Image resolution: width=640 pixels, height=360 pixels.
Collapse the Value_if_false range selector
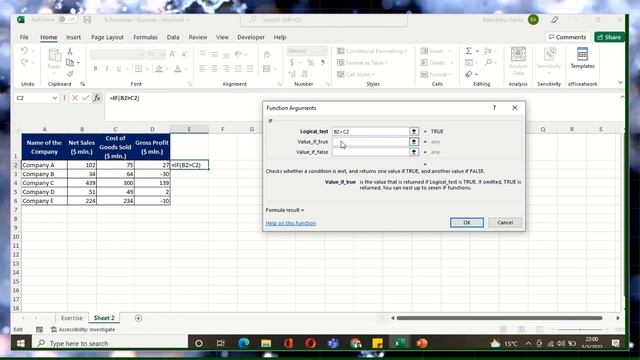point(414,152)
